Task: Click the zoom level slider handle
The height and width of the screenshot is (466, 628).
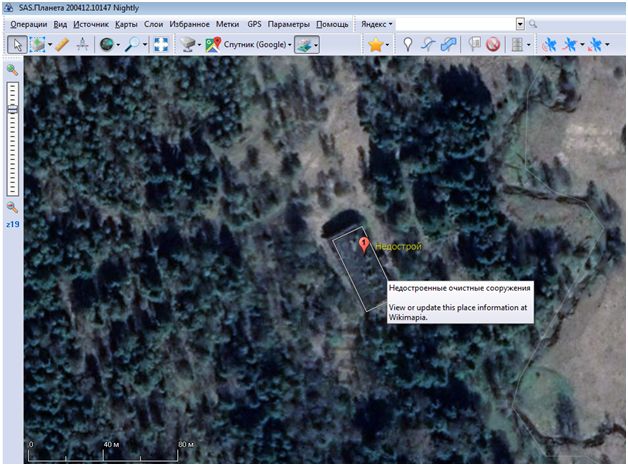Action: pyautogui.click(x=12, y=109)
